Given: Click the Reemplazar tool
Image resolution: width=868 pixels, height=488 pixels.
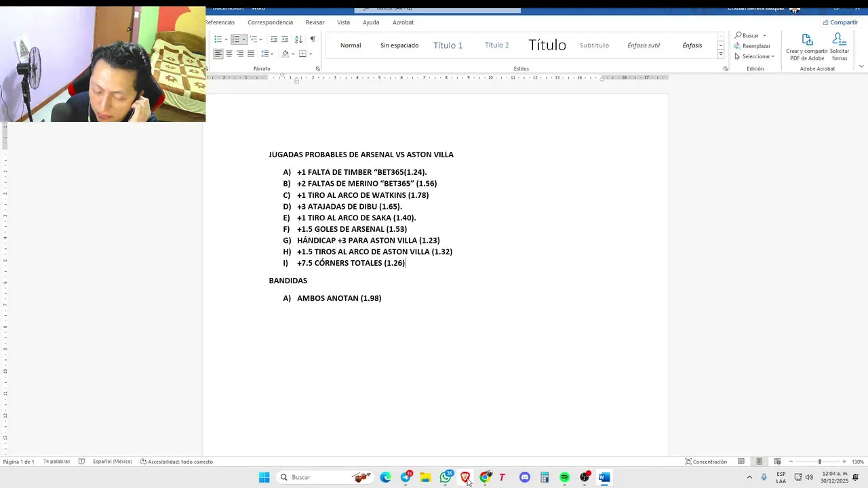Looking at the screenshot, I should (x=752, y=46).
